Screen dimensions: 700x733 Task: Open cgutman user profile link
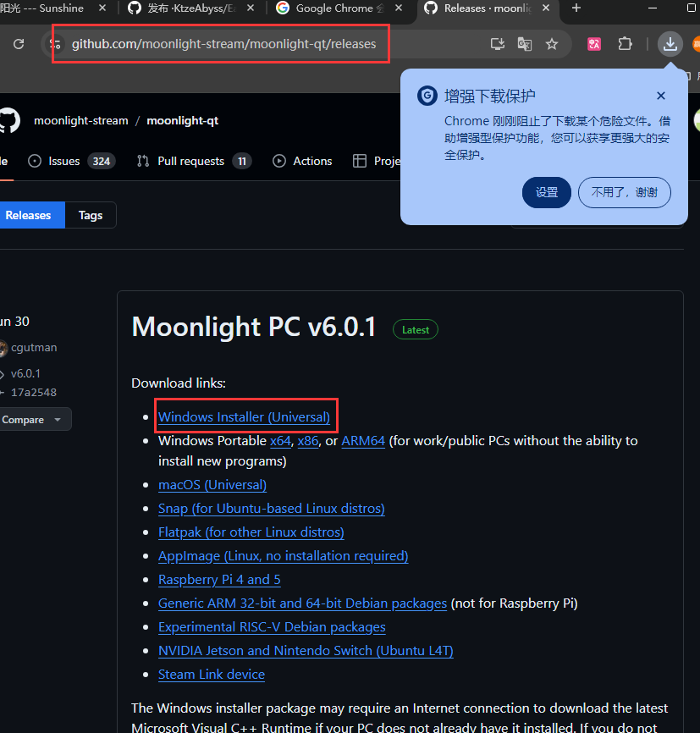coord(34,348)
